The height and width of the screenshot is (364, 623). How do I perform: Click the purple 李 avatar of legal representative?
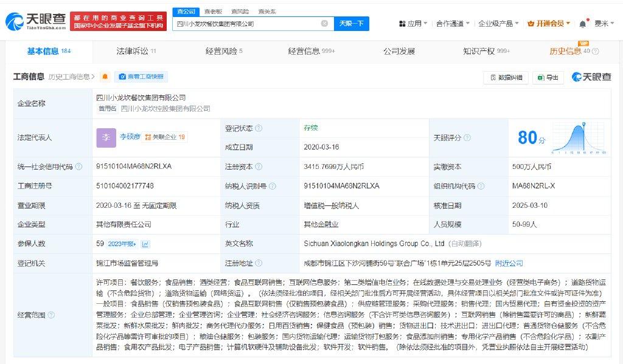click(106, 138)
